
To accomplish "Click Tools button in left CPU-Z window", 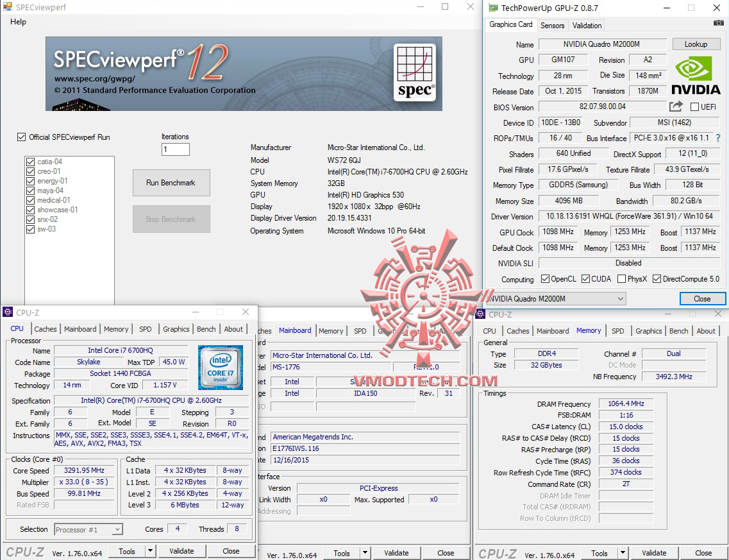I will tap(127, 551).
